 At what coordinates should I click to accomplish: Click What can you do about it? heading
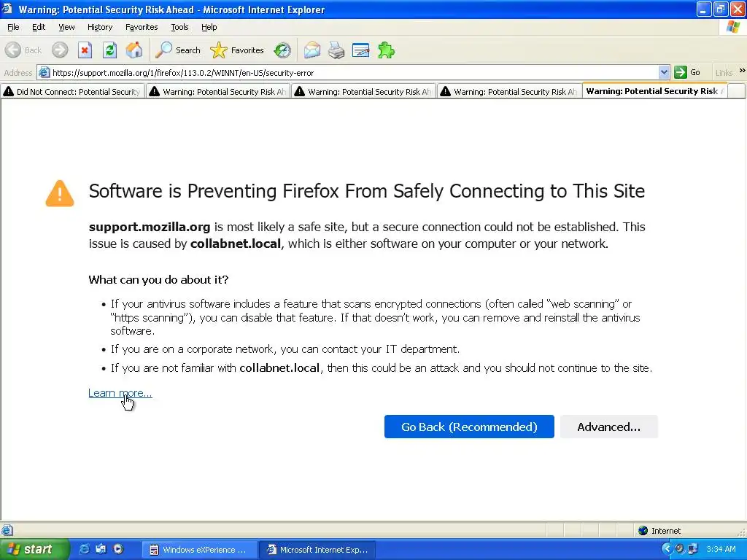tap(158, 279)
